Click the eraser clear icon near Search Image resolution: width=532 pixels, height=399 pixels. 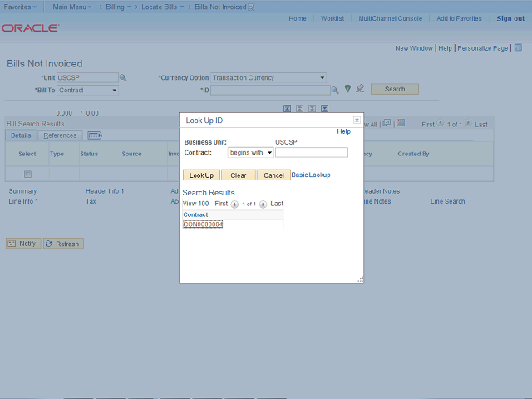360,89
